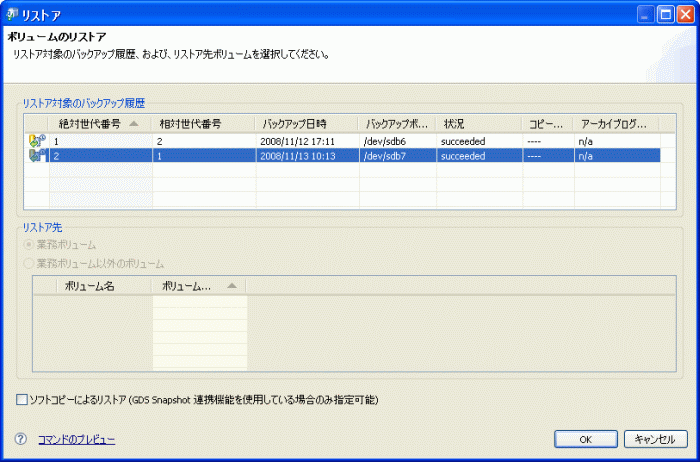Screen dimensions: 700x462
Task: Select the 業務ボリューム radio button
Action: click(28, 246)
